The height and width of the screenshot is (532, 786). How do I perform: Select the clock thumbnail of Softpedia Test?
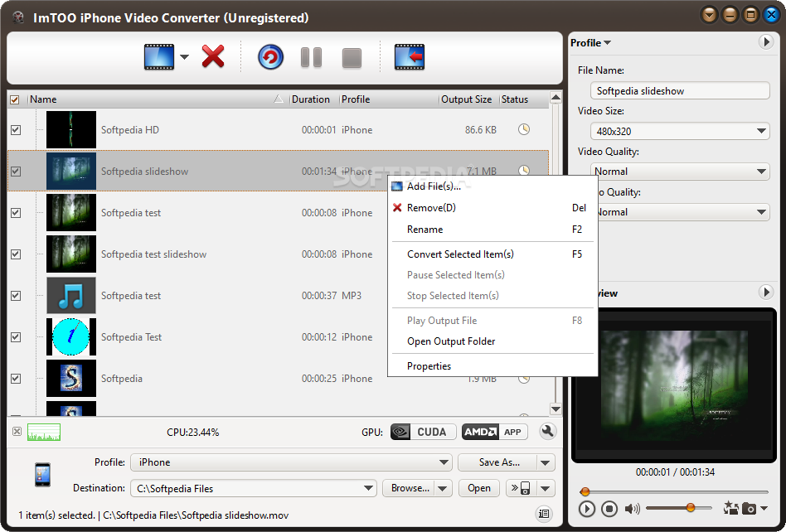pos(71,337)
